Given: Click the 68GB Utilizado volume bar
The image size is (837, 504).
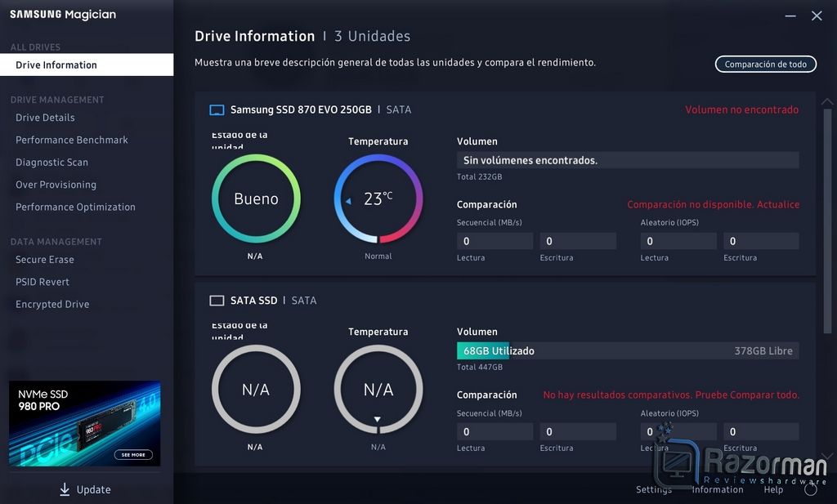Looking at the screenshot, I should (x=628, y=351).
